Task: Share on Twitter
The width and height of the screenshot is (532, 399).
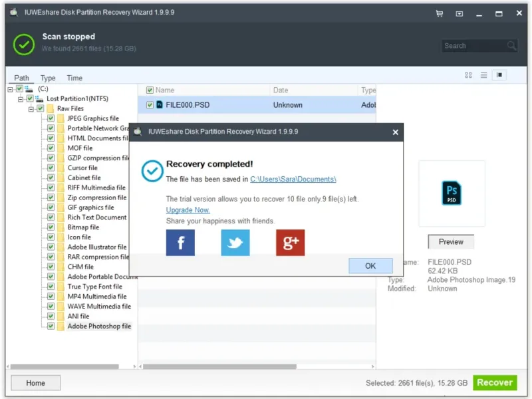Action: click(x=235, y=243)
